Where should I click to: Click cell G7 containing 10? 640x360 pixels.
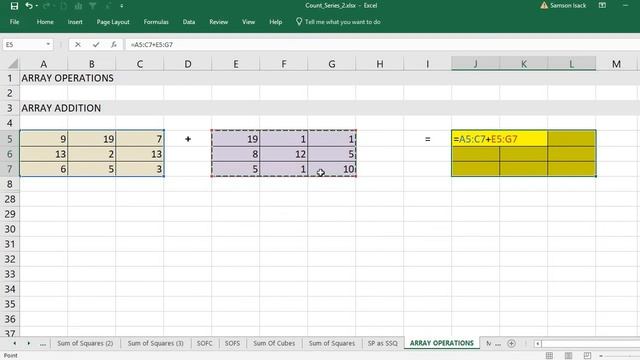(x=332, y=169)
